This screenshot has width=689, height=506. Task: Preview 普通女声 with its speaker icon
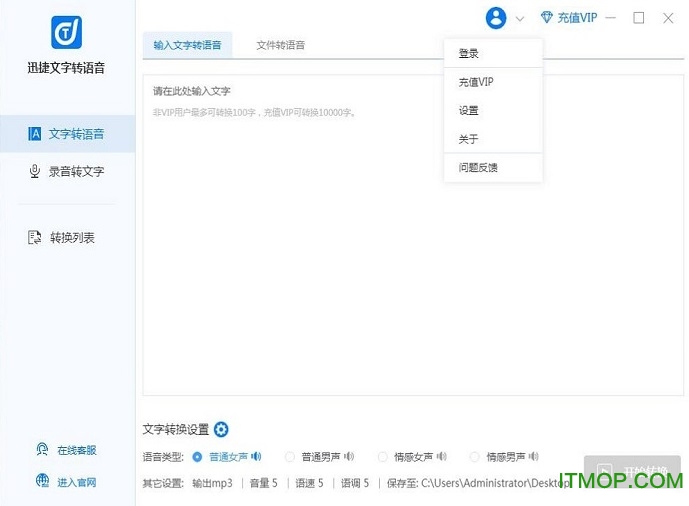pos(256,457)
